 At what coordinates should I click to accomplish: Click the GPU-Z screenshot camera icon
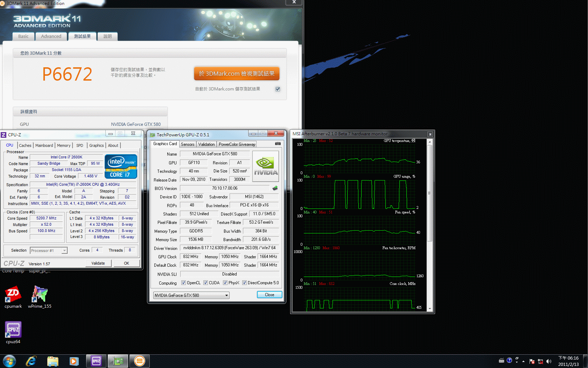click(278, 144)
